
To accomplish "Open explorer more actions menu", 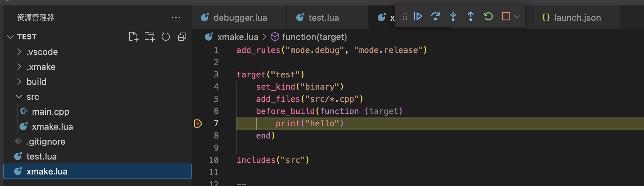I will tap(176, 18).
